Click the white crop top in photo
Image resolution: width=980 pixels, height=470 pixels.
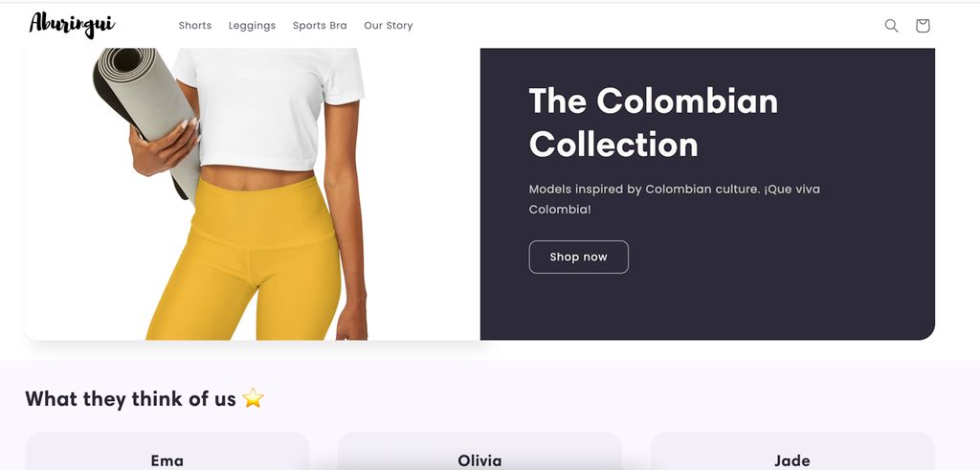269,106
